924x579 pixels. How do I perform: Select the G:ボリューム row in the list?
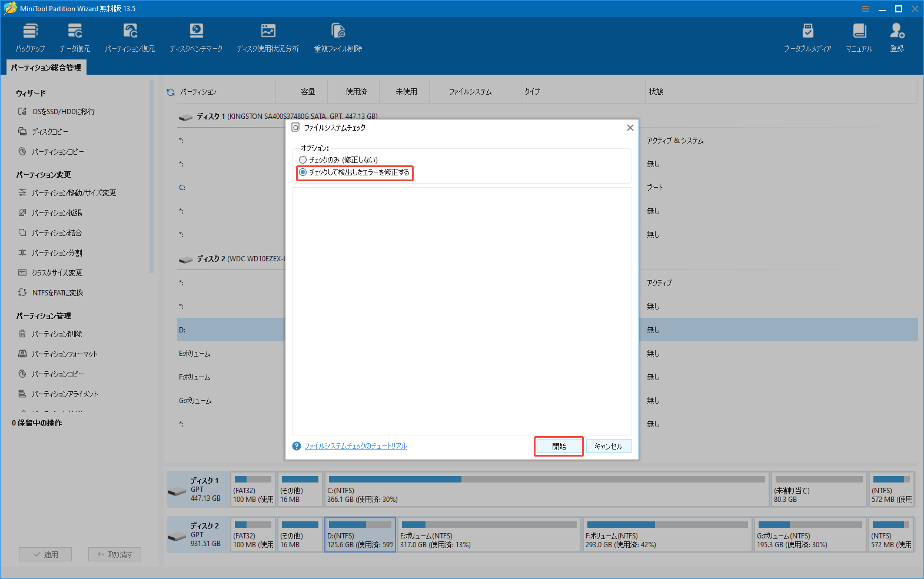(231, 401)
